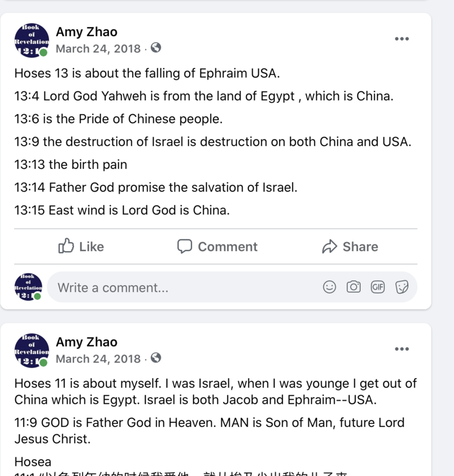This screenshot has height=476, width=454.
Task: Open Amy Zhao profile from second post
Action: click(86, 342)
